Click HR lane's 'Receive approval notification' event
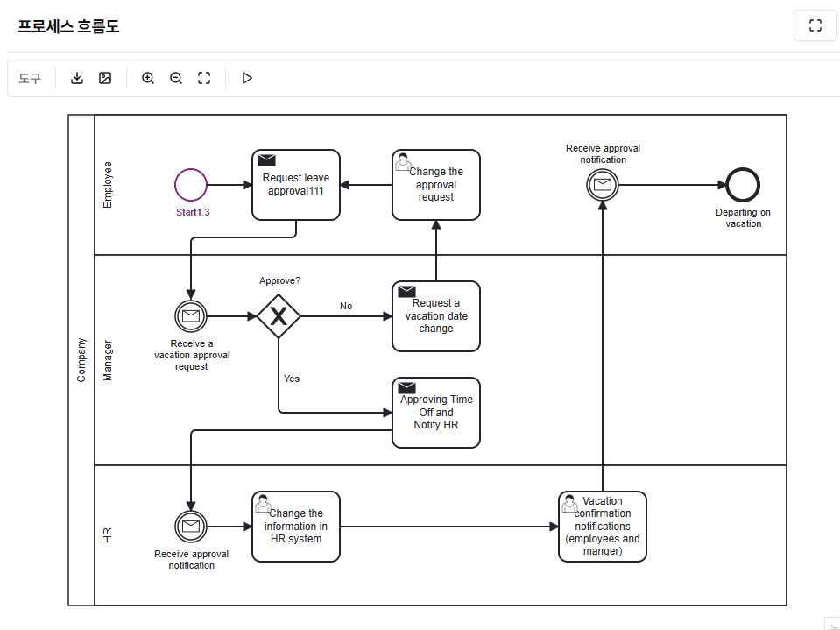Viewport: 840px width, 630px height. pos(191,527)
